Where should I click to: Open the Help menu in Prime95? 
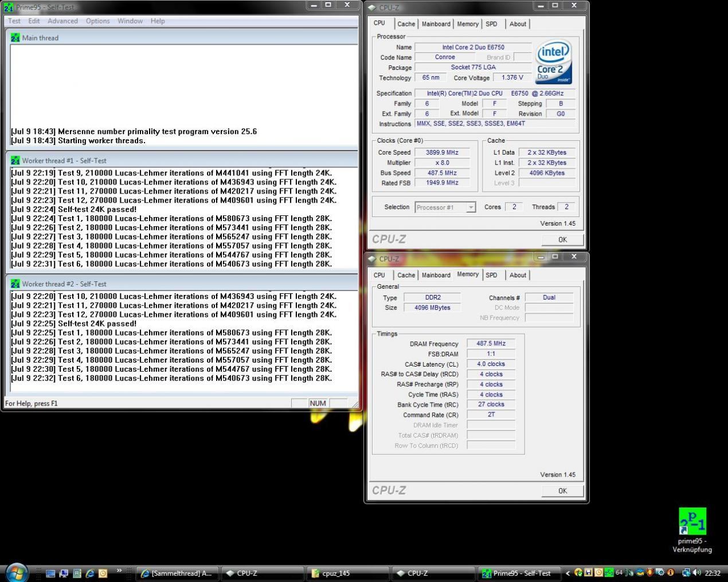click(158, 21)
